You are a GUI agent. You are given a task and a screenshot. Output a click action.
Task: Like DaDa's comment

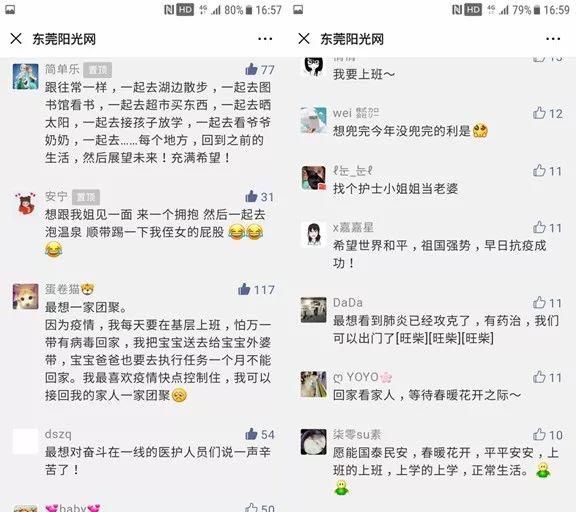[x=539, y=303]
